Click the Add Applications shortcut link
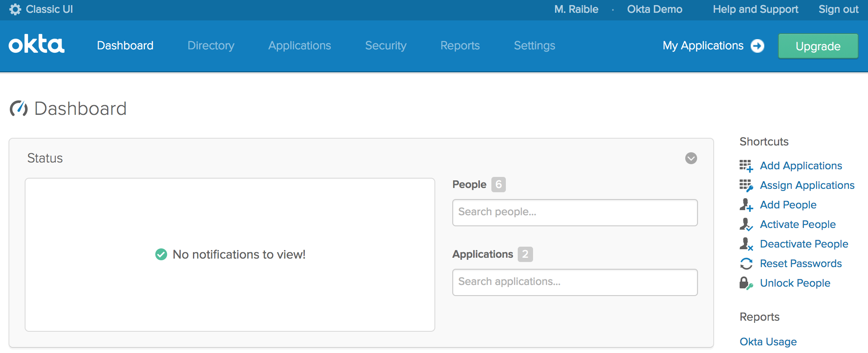868x353 pixels. pos(801,166)
